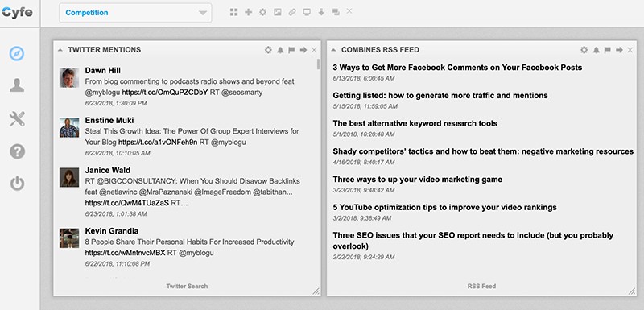Click Dawn Hill's avatar thumbnail
The image size is (644, 310).
[69, 78]
